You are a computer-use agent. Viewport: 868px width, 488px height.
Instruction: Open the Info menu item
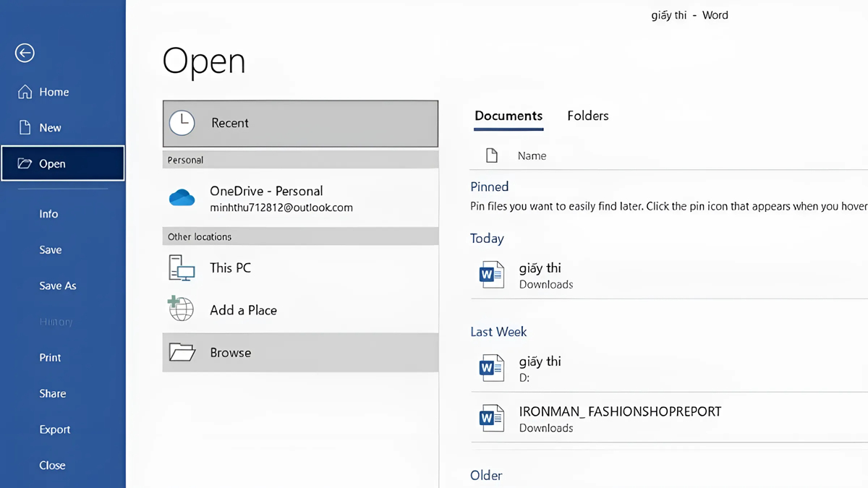click(x=48, y=214)
